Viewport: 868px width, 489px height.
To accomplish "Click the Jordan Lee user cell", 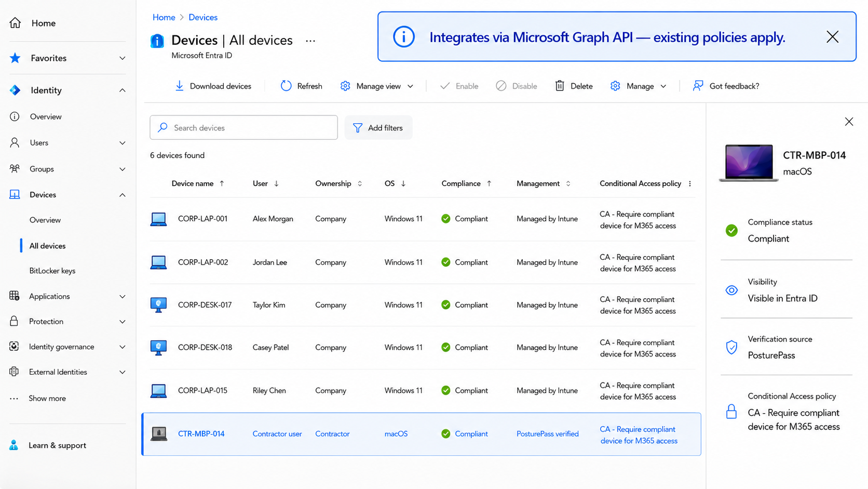I will coord(270,262).
